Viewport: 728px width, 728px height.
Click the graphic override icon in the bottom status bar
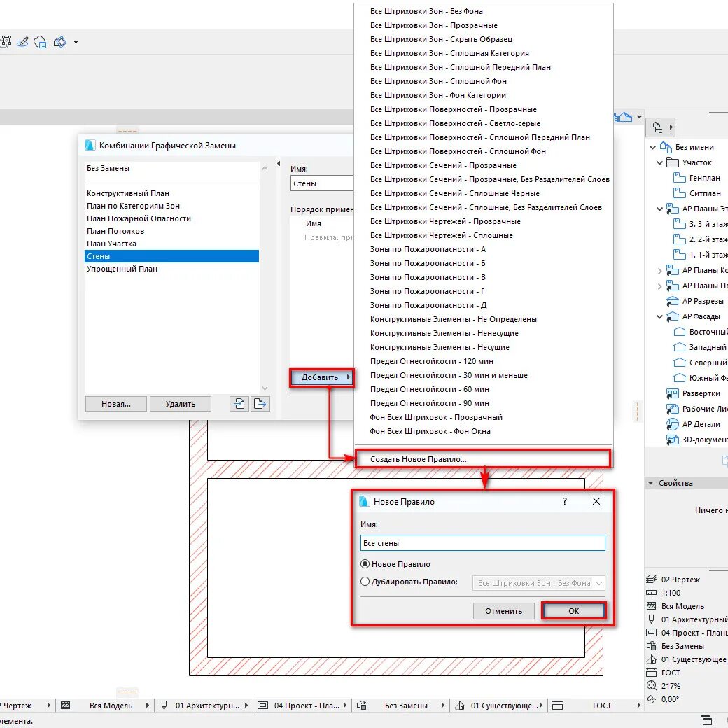pyautogui.click(x=362, y=706)
